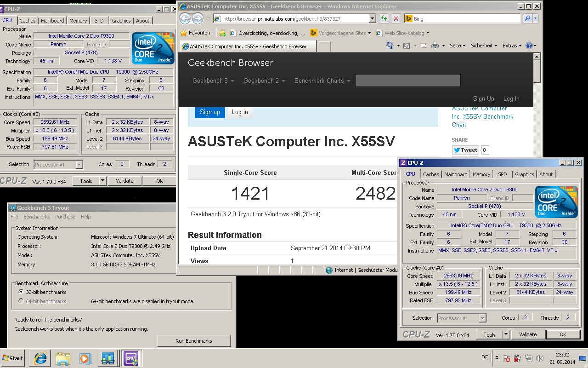The height and width of the screenshot is (368, 588).
Task: Click the read mail envelope icon
Action: tap(423, 46)
